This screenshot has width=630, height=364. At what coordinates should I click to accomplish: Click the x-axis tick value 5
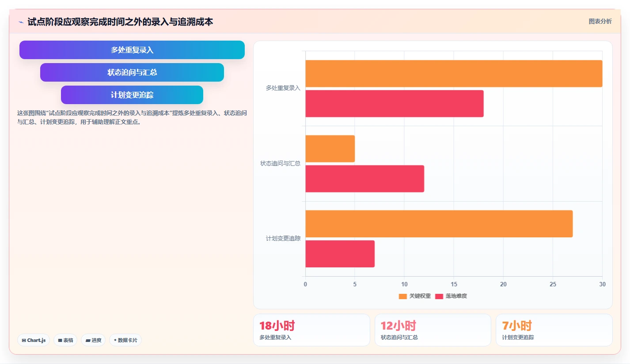coord(355,285)
